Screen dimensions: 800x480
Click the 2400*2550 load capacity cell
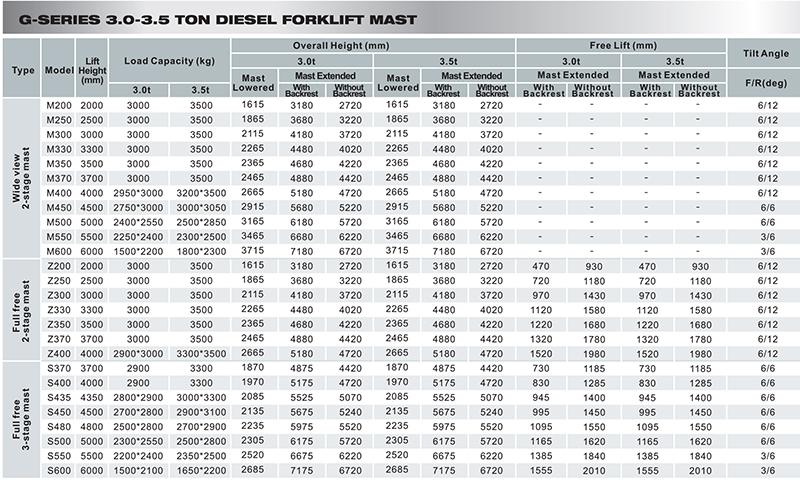(138, 222)
